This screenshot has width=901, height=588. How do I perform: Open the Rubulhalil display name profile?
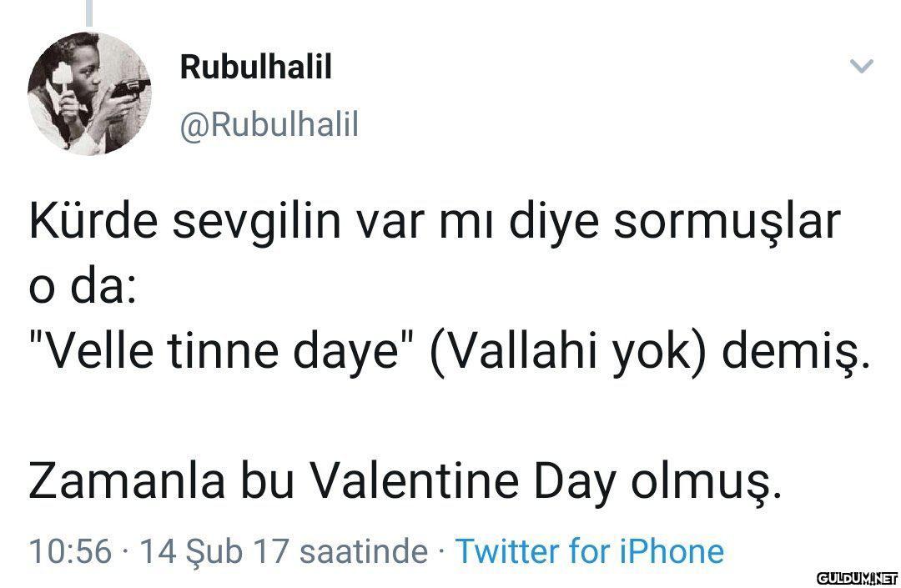[255, 68]
